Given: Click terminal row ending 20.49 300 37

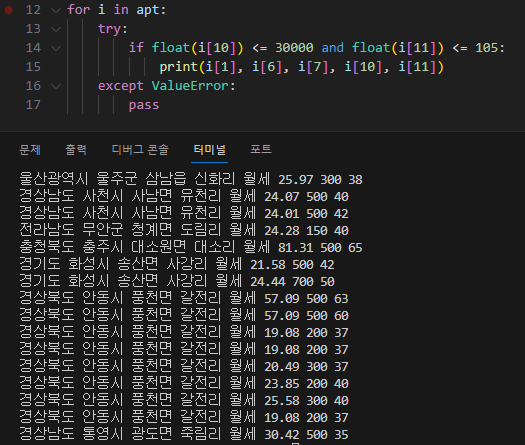Looking at the screenshot, I should coord(184,366).
